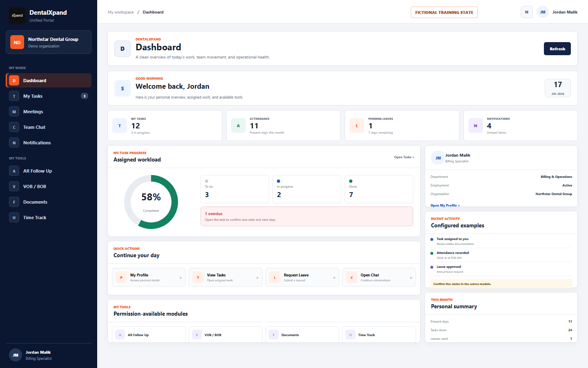Click the FICTIONAL TRAINING STATE badge

pos(444,12)
